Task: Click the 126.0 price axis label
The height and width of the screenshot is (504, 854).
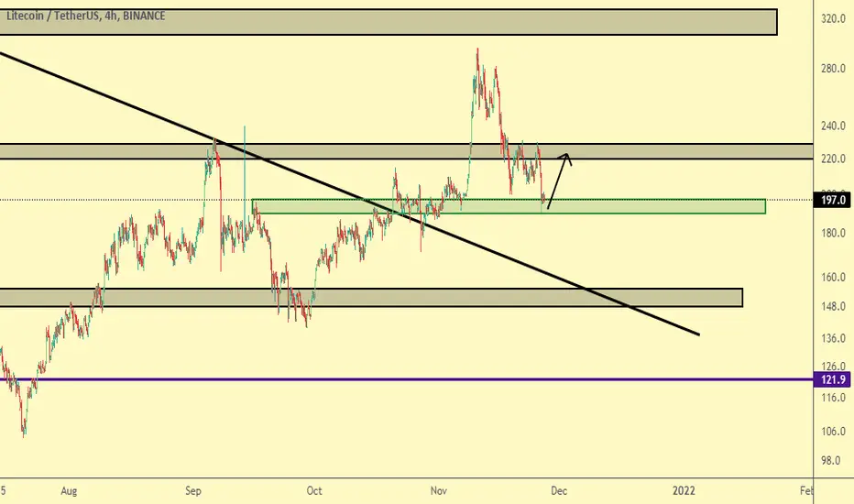Action: tap(833, 367)
